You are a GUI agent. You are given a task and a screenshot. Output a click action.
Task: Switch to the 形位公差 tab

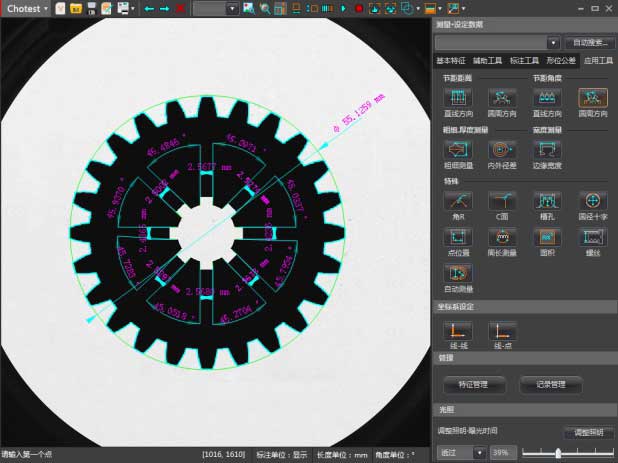click(x=560, y=61)
